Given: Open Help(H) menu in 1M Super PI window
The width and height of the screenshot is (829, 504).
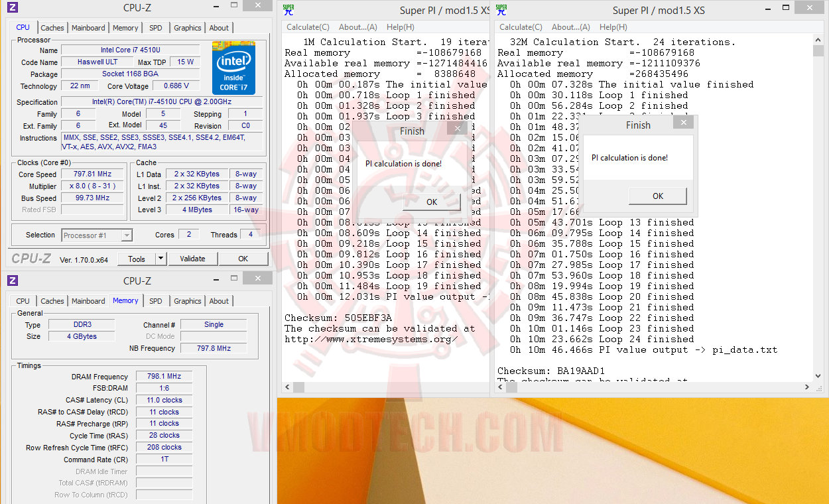Looking at the screenshot, I should point(400,27).
